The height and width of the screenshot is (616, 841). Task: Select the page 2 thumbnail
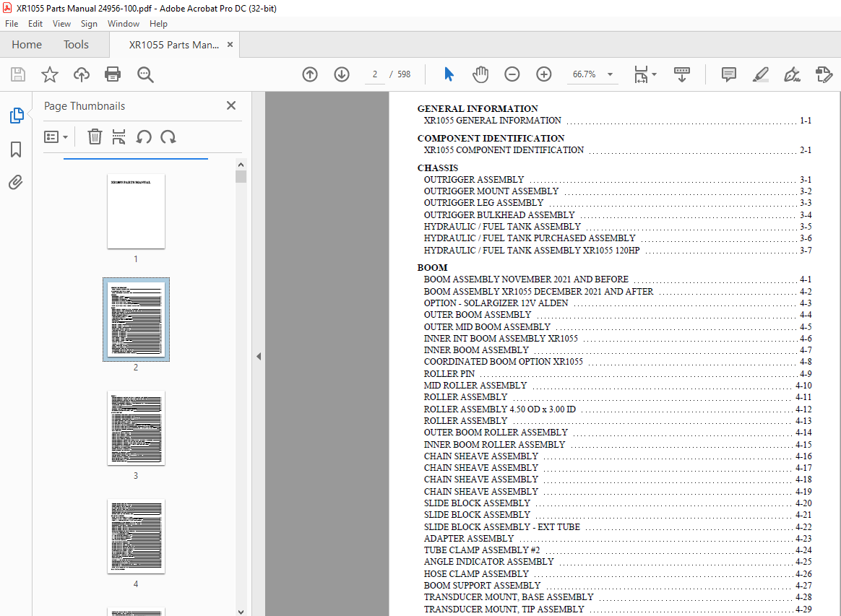pos(136,319)
